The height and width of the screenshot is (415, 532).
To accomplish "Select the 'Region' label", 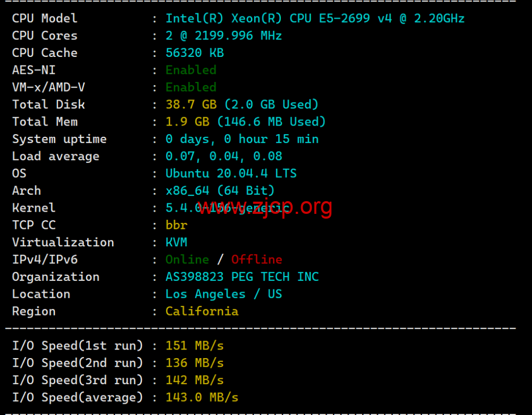I will coord(34,312).
